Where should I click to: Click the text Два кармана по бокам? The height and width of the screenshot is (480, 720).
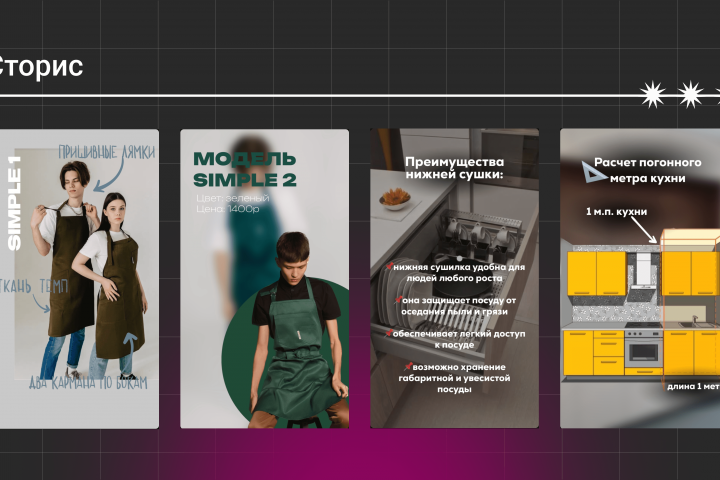(88, 383)
